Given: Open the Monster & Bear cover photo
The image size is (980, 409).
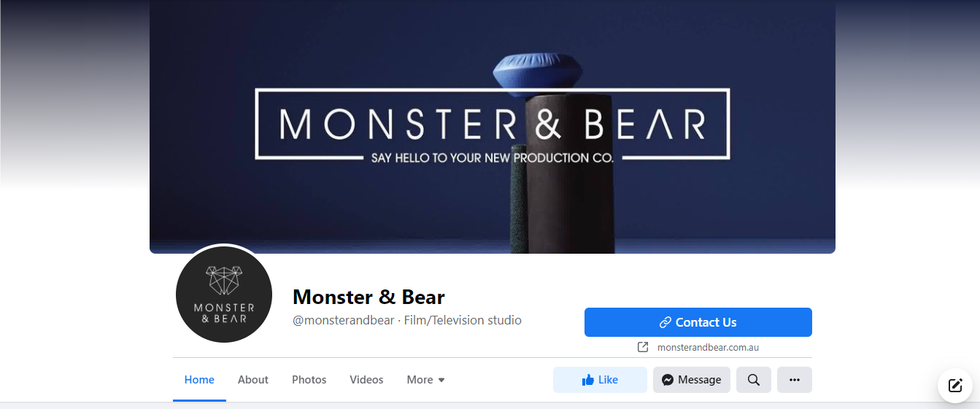Looking at the screenshot, I should click(493, 127).
